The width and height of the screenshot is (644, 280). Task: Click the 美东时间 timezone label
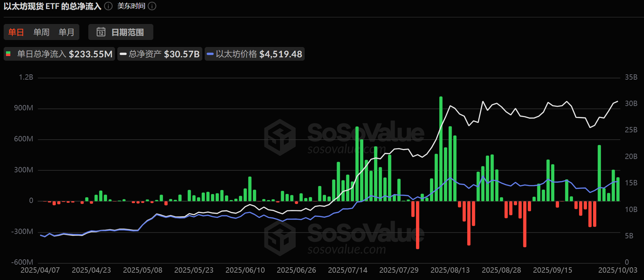tap(131, 6)
